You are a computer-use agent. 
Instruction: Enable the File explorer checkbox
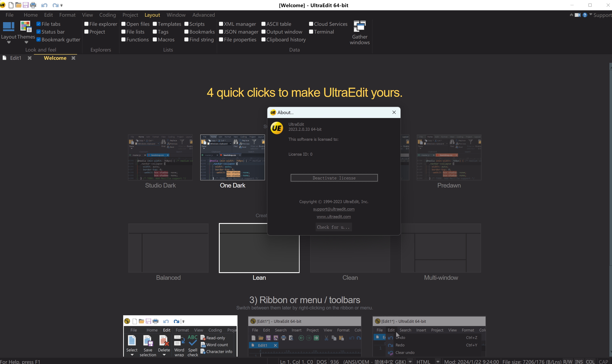click(86, 24)
